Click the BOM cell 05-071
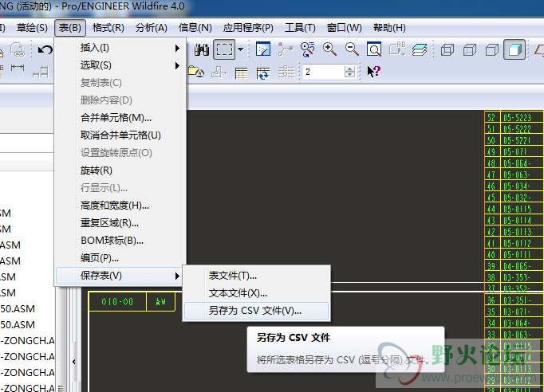 coord(522,152)
